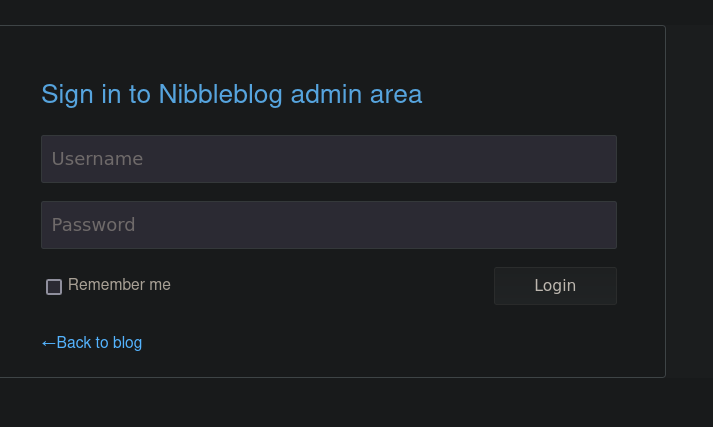Click the word blog in the back link

click(127, 342)
